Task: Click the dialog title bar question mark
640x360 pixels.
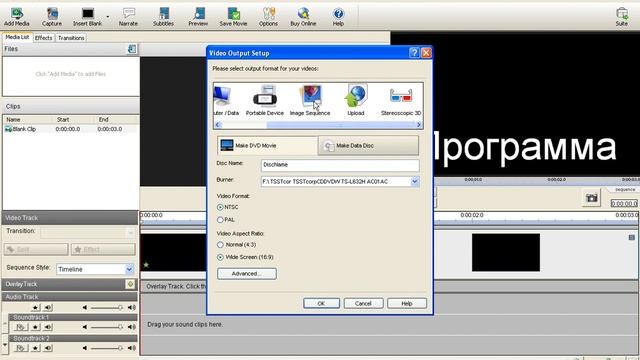Action: click(x=414, y=53)
